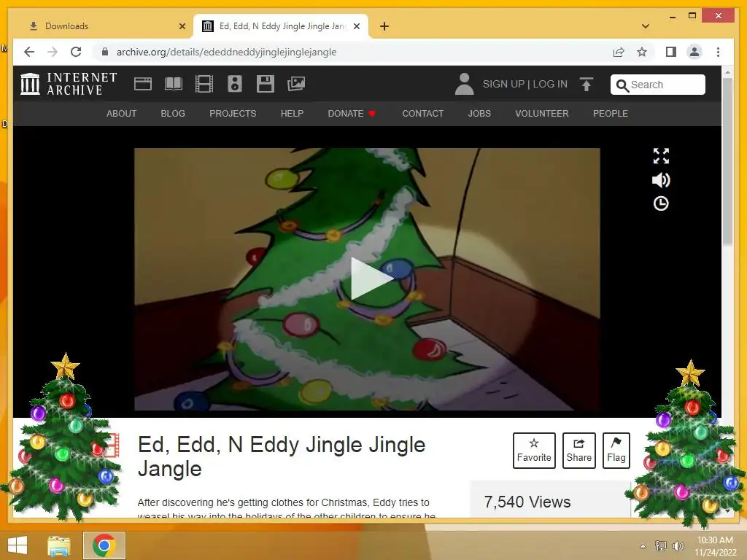Select the Ed, Edd, N Eddy tab
The height and width of the screenshot is (560, 747).
[281, 26]
